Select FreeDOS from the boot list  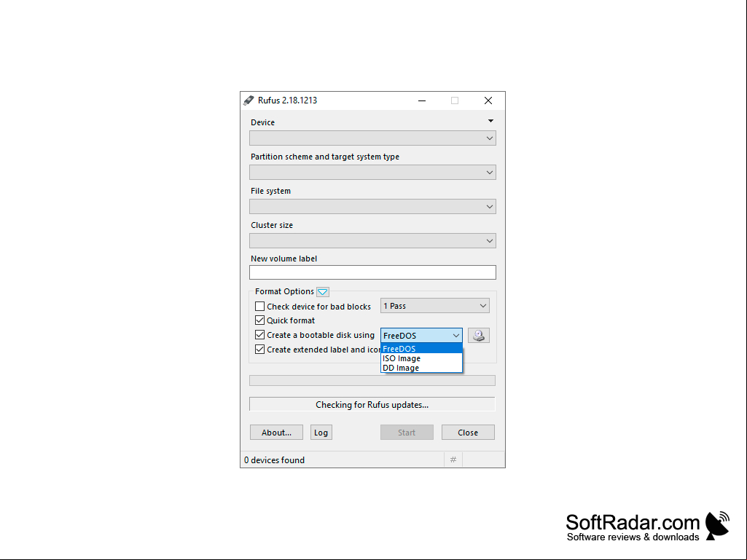[422, 349]
